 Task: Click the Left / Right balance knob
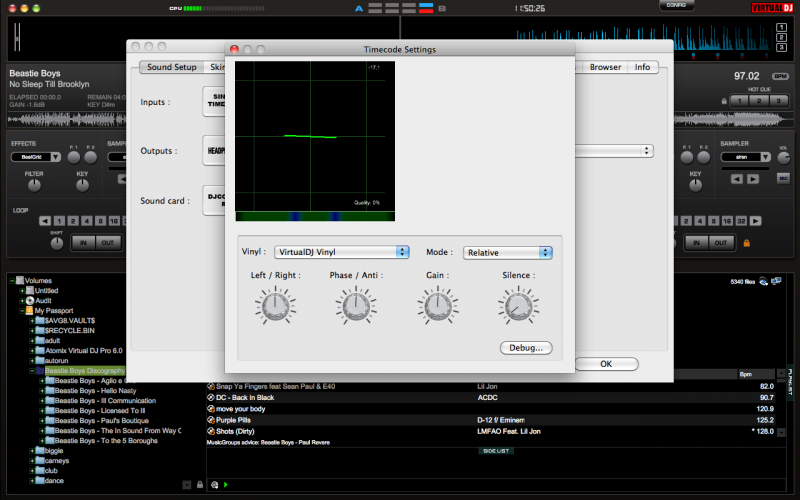(276, 306)
